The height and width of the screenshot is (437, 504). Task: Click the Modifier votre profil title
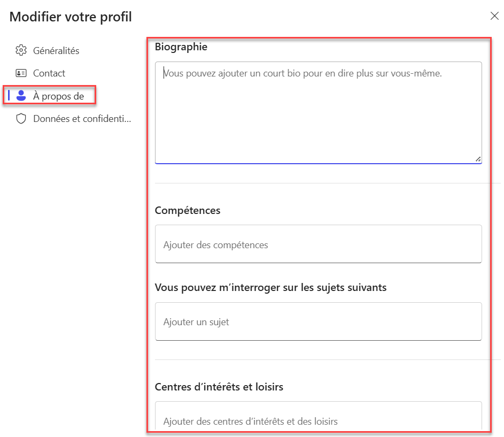click(71, 17)
